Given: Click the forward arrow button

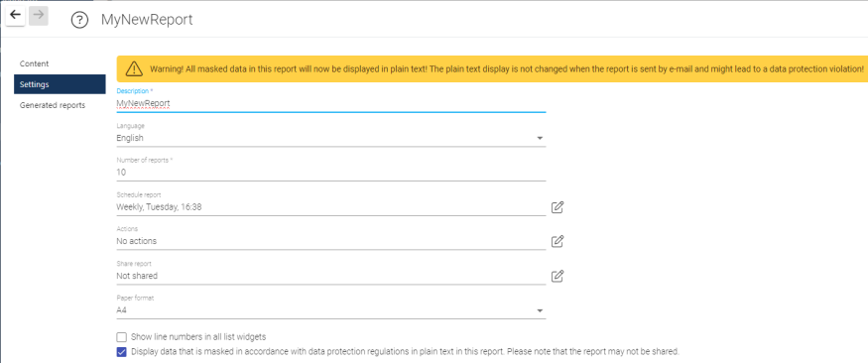Looking at the screenshot, I should tap(39, 16).
